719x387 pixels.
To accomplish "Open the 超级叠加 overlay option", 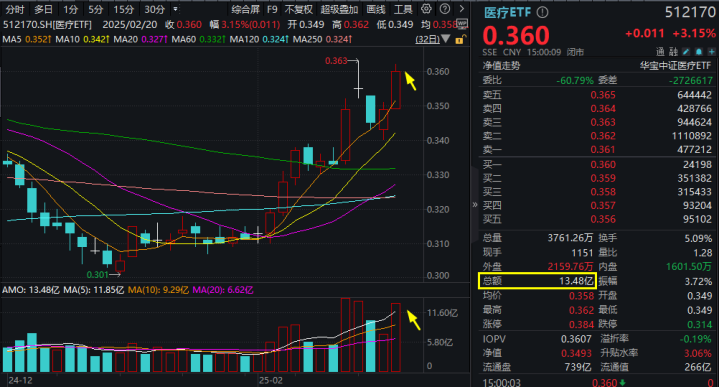I will [x=339, y=9].
